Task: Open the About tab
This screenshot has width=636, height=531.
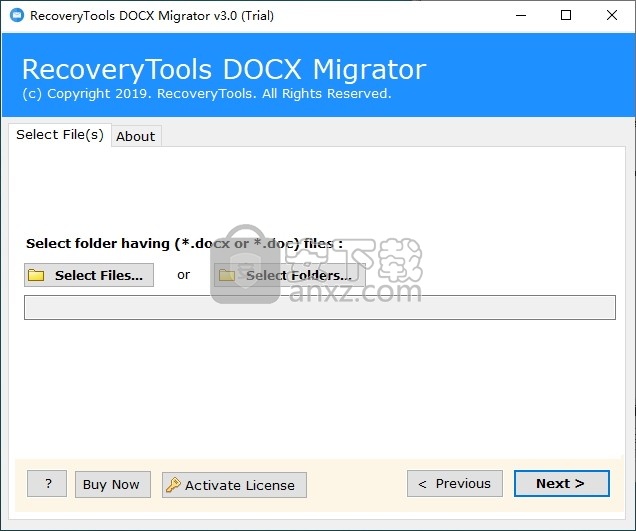Action: pyautogui.click(x=136, y=136)
